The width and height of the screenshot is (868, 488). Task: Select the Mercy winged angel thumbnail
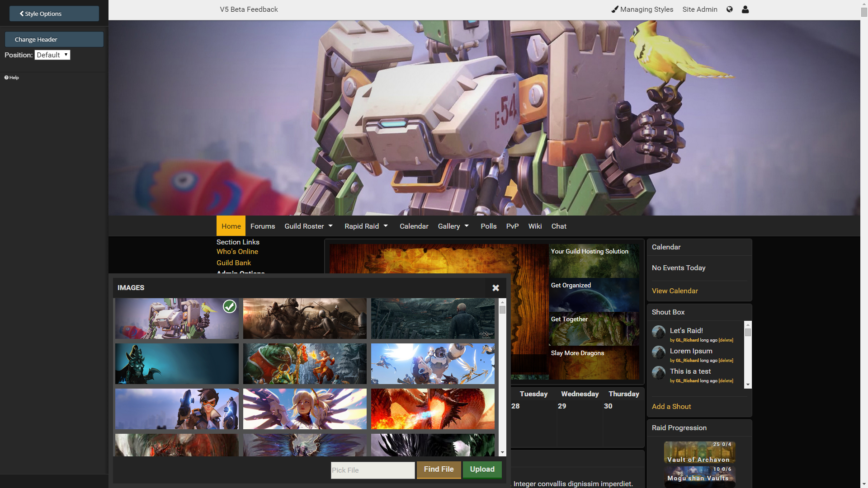coord(305,409)
